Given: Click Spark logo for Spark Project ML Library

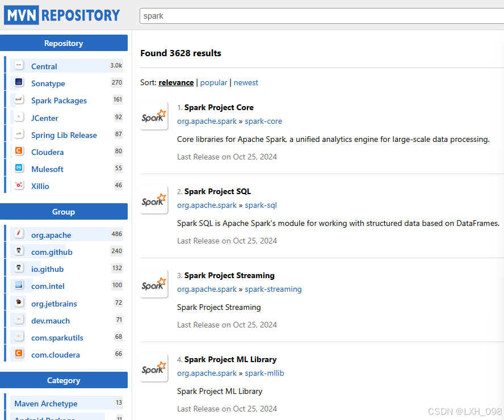Looking at the screenshot, I should (154, 368).
